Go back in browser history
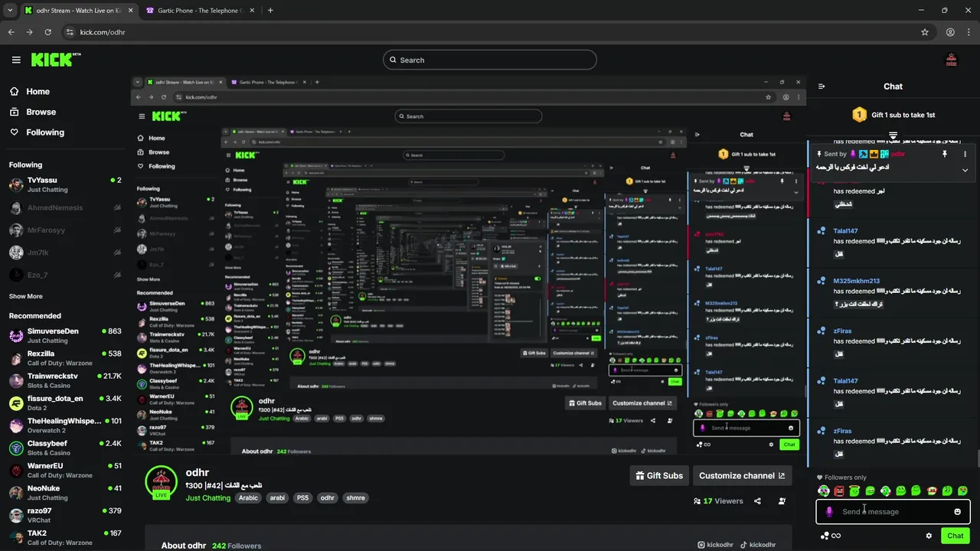 coord(11,32)
